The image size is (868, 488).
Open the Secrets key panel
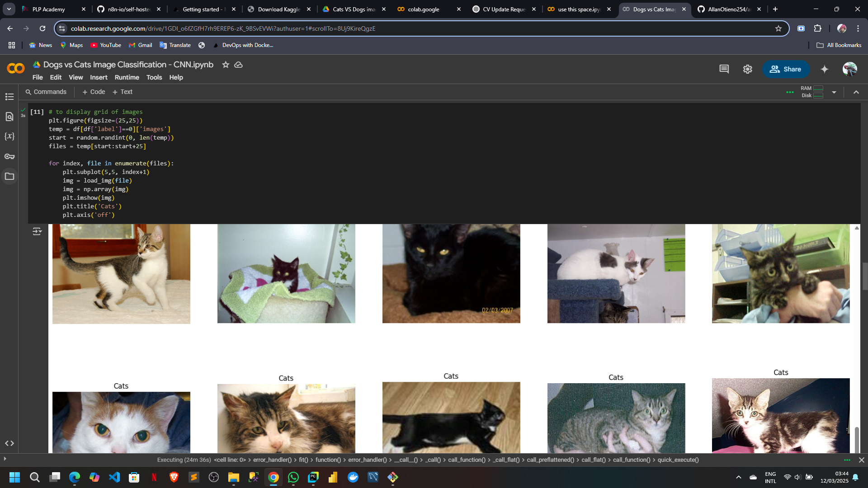click(x=9, y=156)
